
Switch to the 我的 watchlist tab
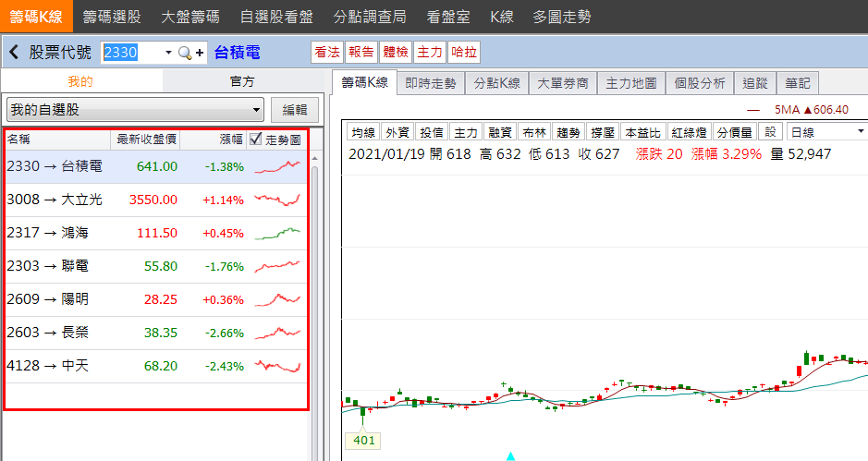(80, 81)
